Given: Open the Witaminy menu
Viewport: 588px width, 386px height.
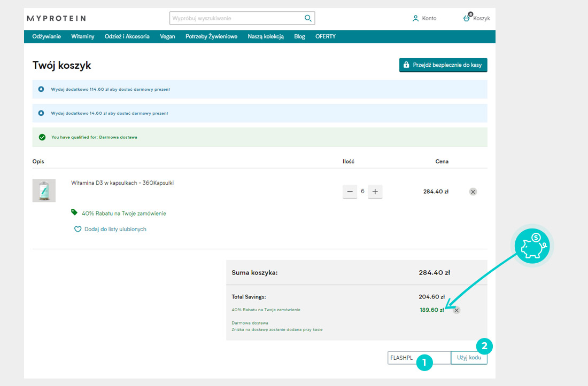Looking at the screenshot, I should click(x=83, y=36).
